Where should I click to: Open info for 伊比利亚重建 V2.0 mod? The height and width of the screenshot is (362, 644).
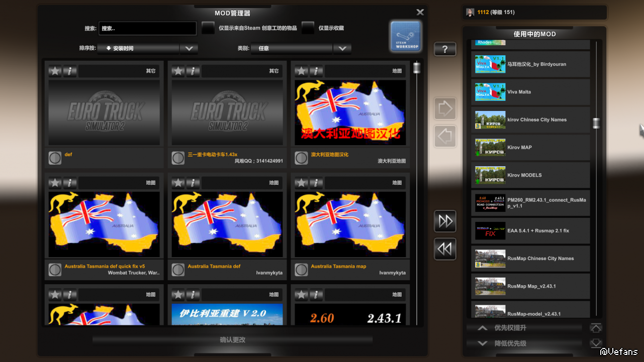pos(193,295)
